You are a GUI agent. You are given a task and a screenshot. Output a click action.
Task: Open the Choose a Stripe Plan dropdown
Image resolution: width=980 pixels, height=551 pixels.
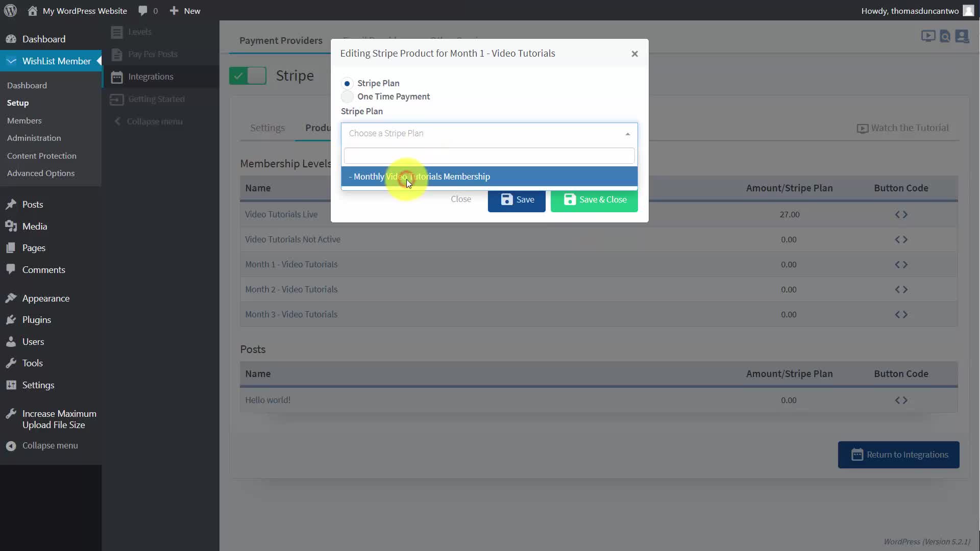click(489, 134)
